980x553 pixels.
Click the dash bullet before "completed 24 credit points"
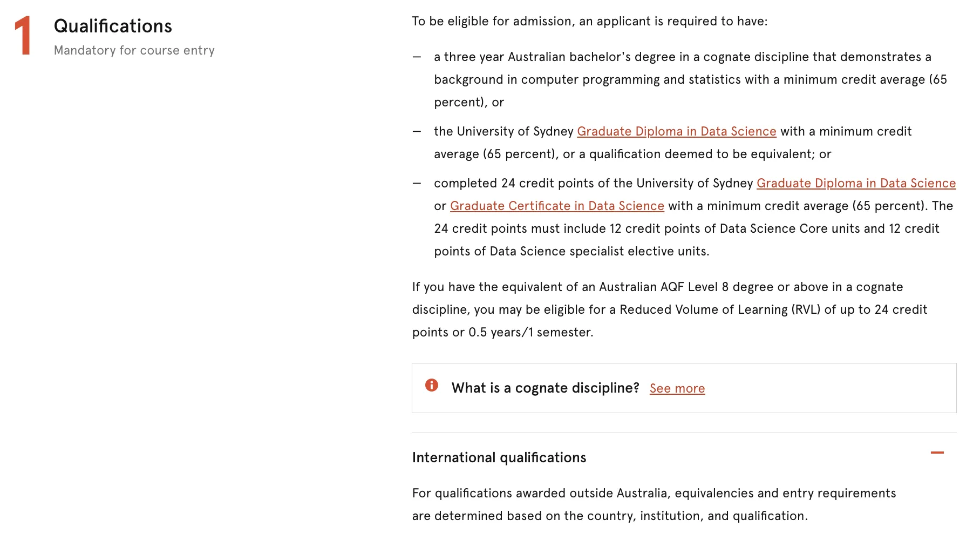(x=417, y=183)
